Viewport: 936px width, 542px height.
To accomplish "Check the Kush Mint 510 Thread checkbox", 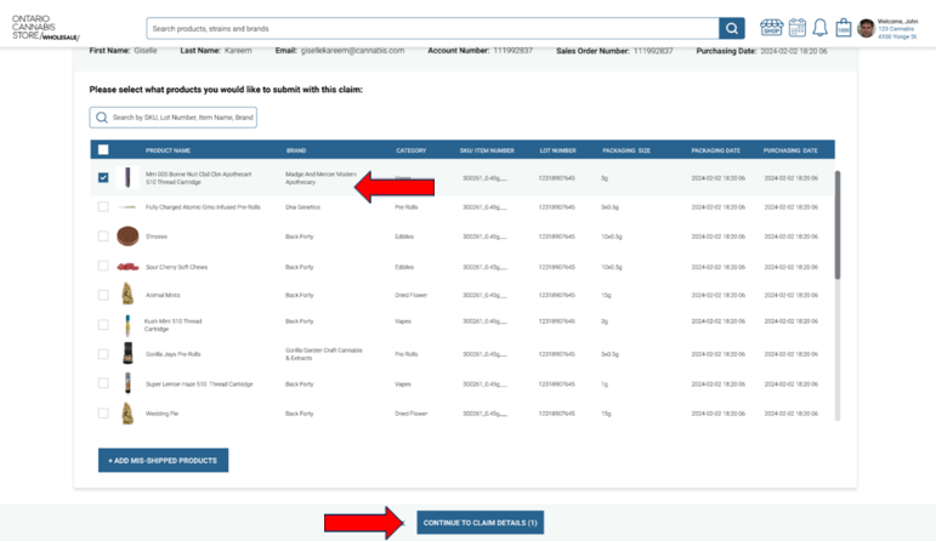I will (103, 325).
